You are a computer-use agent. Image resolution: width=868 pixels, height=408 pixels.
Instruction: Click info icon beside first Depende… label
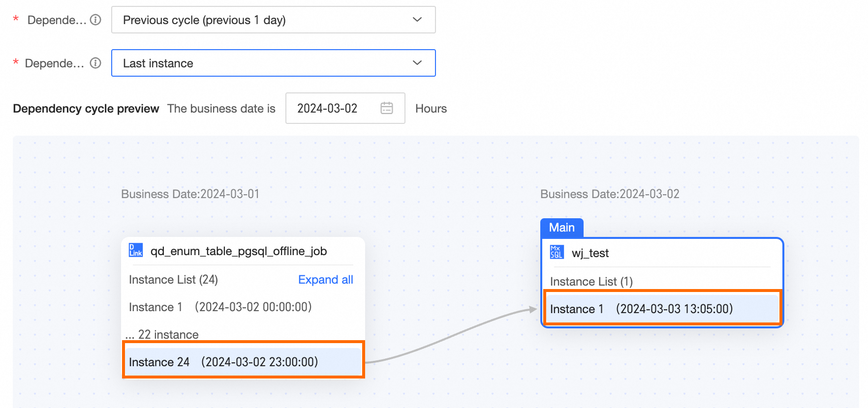[96, 20]
